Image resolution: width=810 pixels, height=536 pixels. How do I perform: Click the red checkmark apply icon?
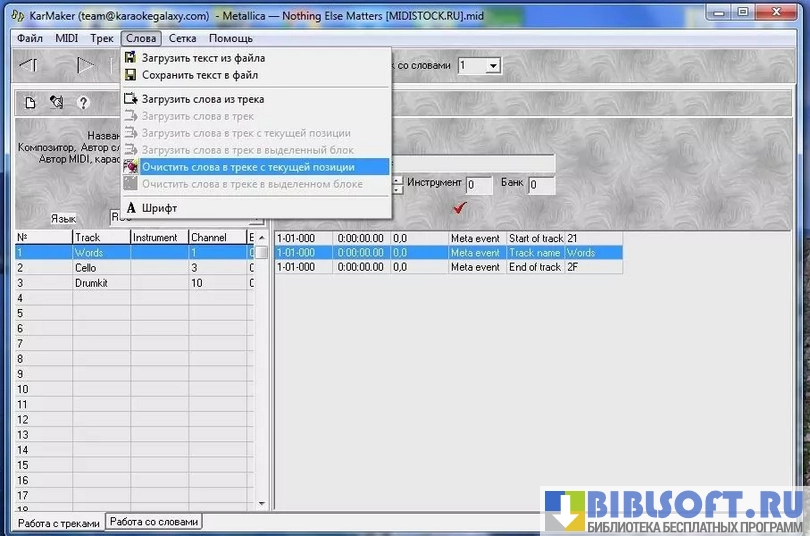(x=460, y=207)
